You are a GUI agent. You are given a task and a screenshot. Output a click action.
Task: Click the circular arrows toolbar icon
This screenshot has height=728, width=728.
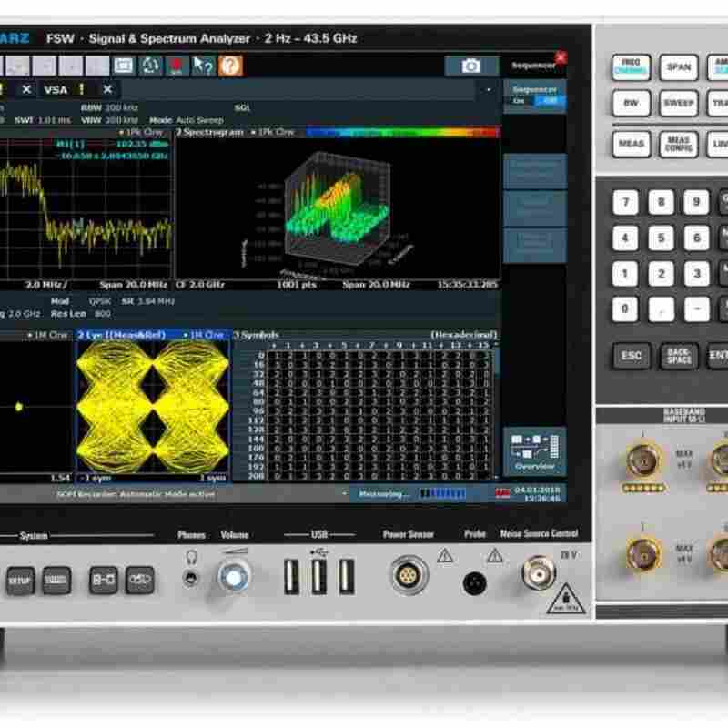click(x=150, y=66)
